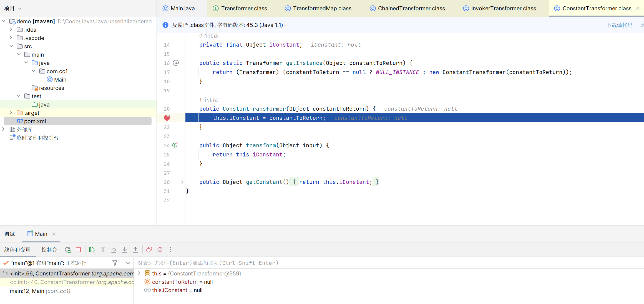Click the thread filter funnel icon
Screen dimensions: 644x304
(115, 263)
